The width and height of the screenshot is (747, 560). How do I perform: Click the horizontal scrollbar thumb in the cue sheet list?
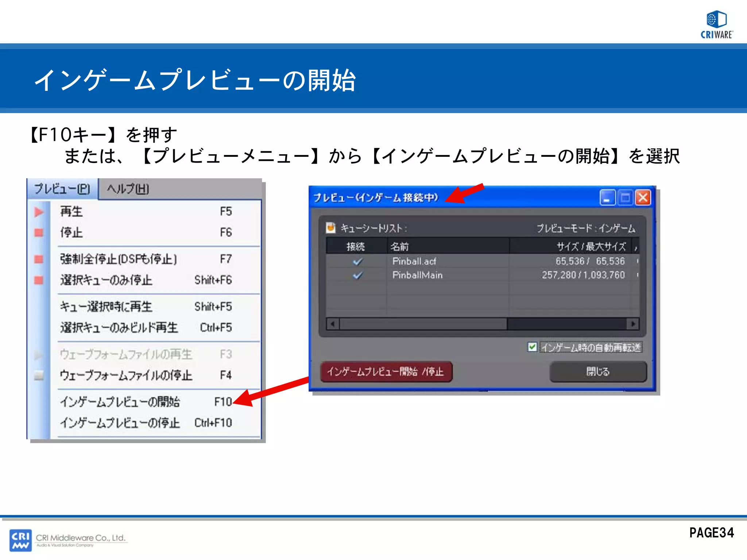click(x=423, y=324)
